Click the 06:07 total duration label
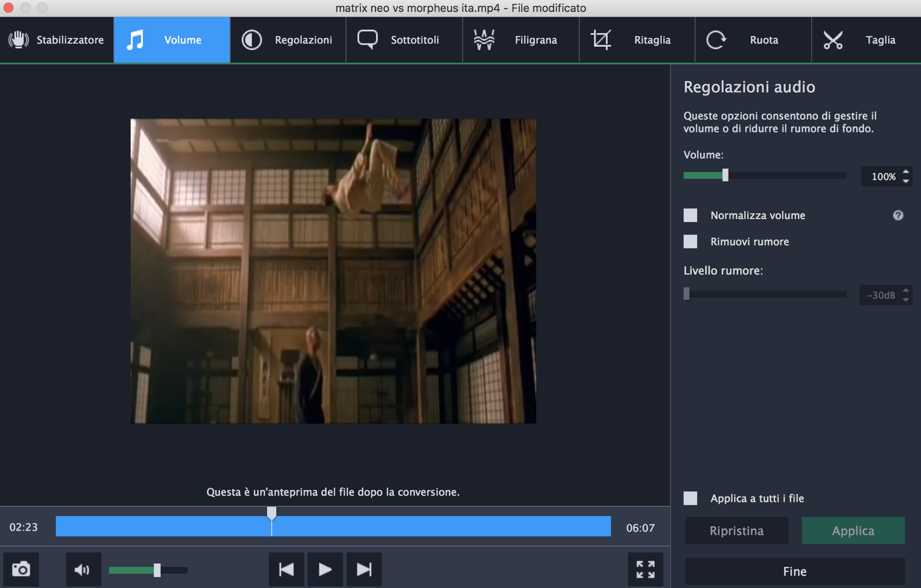 [640, 528]
